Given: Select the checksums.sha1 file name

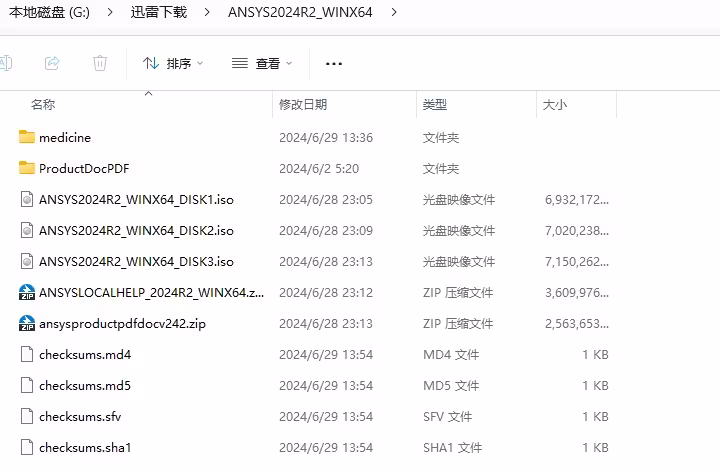Looking at the screenshot, I should (85, 448).
